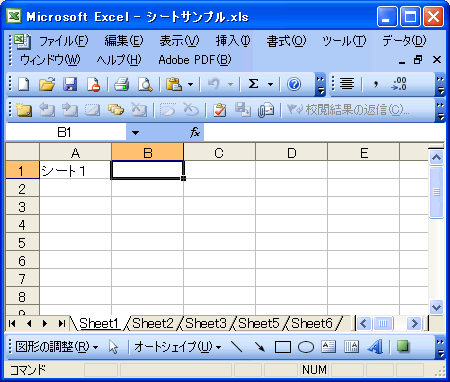Open 図形の調整(R) dropdown menu
The image size is (450, 382).
pyautogui.click(x=57, y=347)
